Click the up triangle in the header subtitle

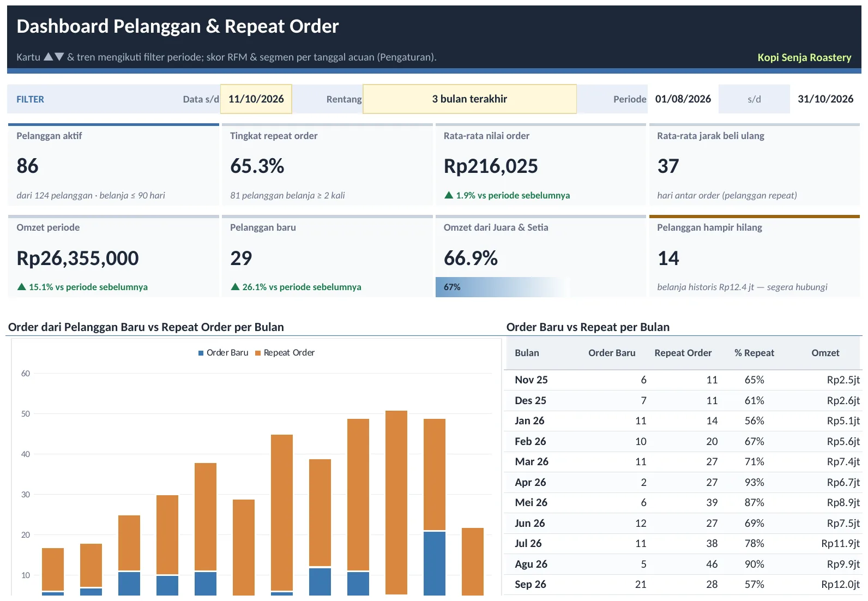point(49,57)
